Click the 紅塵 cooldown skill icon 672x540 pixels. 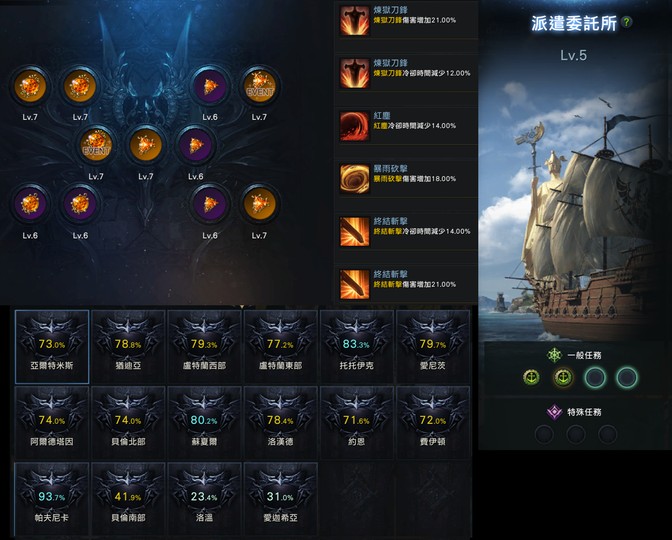pos(354,126)
